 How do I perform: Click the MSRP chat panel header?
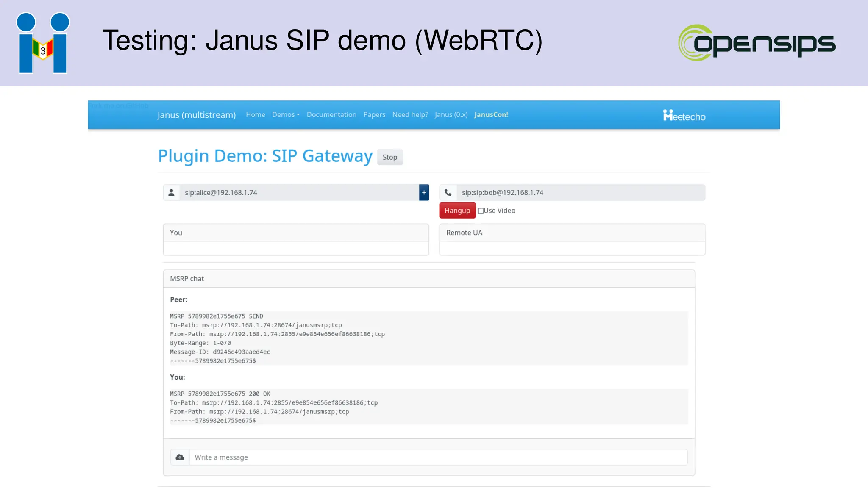point(429,279)
